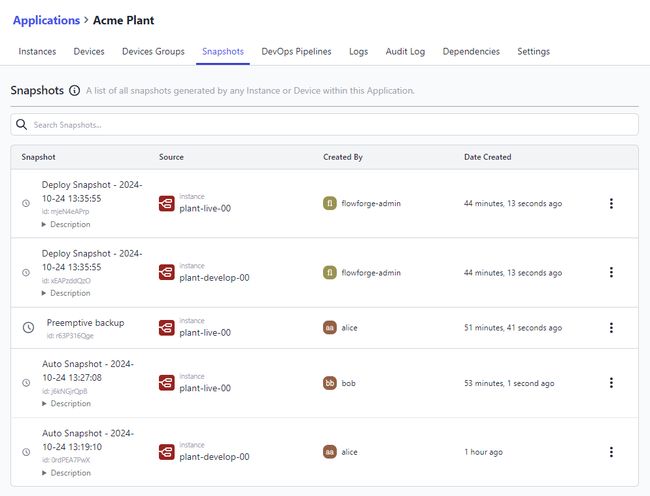Click plant-live-00 in Preemptive backup row
This screenshot has width=650, height=496.
pos(205,332)
